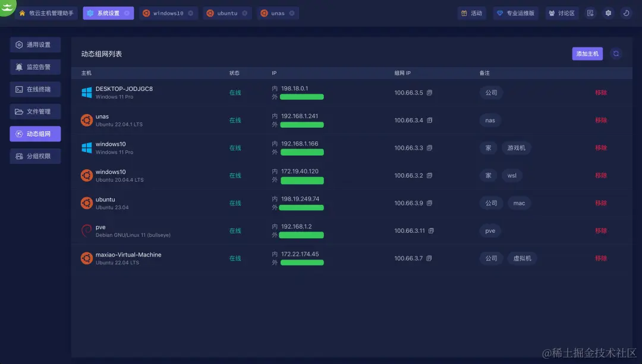Click Ubuntu icon of windows10 Ubuntu 20.04.4
The height and width of the screenshot is (364, 642).
86,175
